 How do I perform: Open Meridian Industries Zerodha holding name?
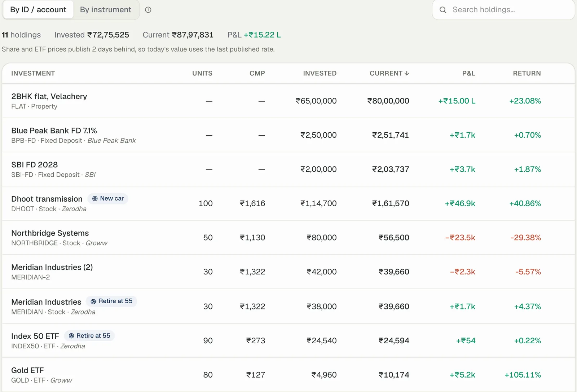click(x=46, y=302)
